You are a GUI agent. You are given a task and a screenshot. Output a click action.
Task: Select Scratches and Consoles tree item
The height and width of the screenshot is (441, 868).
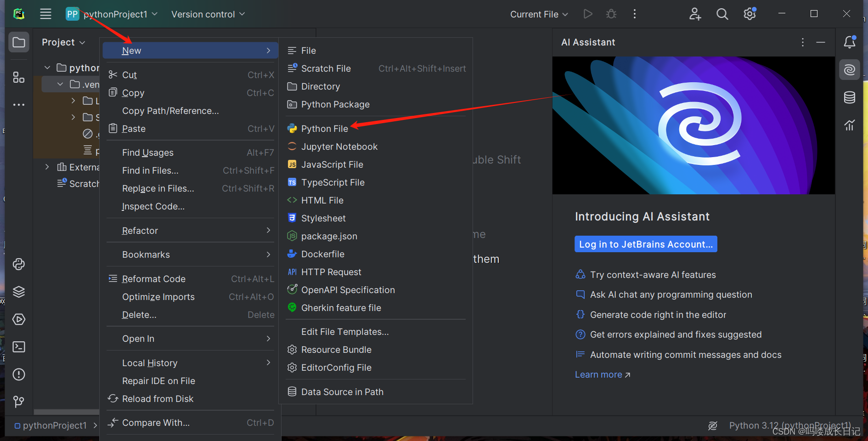click(x=78, y=184)
